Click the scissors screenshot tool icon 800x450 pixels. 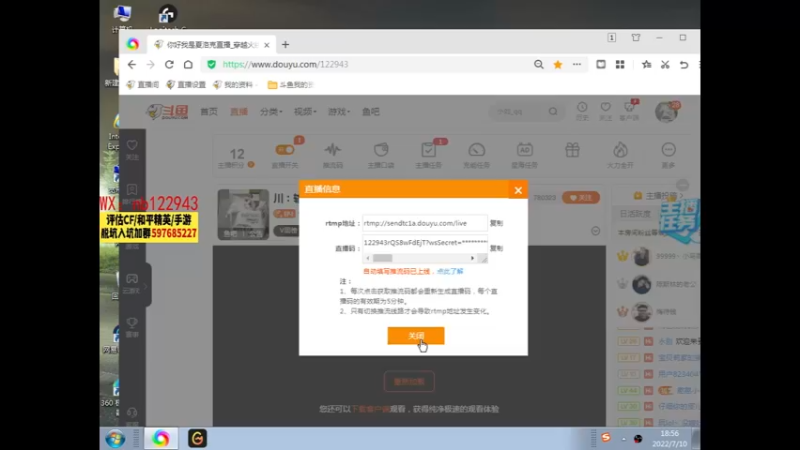point(665,64)
